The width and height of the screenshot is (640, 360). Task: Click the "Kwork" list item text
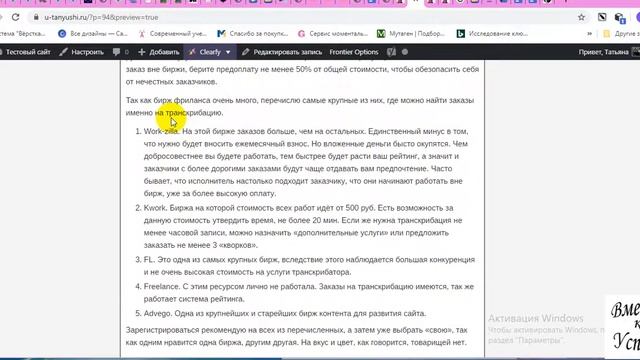pyautogui.click(x=155, y=208)
